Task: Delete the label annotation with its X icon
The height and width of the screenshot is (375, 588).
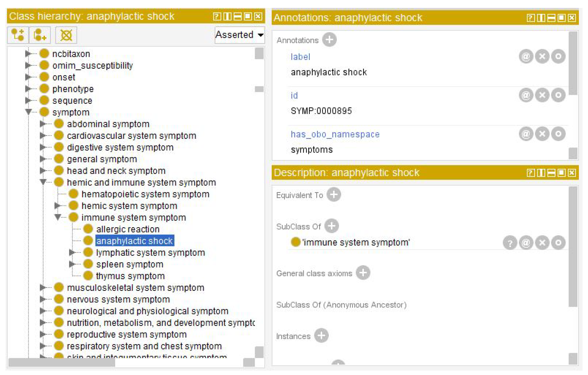Action: click(x=542, y=57)
